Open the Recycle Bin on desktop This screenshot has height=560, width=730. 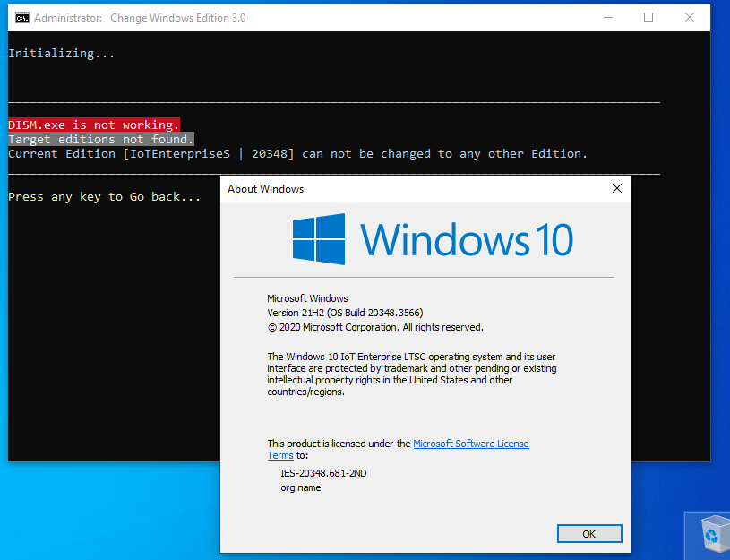[x=713, y=533]
